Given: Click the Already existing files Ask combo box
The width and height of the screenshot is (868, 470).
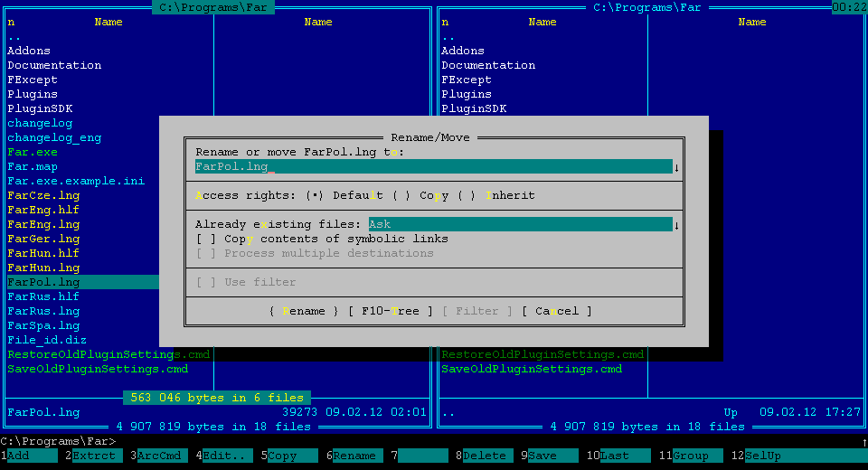Looking at the screenshot, I should point(519,224).
